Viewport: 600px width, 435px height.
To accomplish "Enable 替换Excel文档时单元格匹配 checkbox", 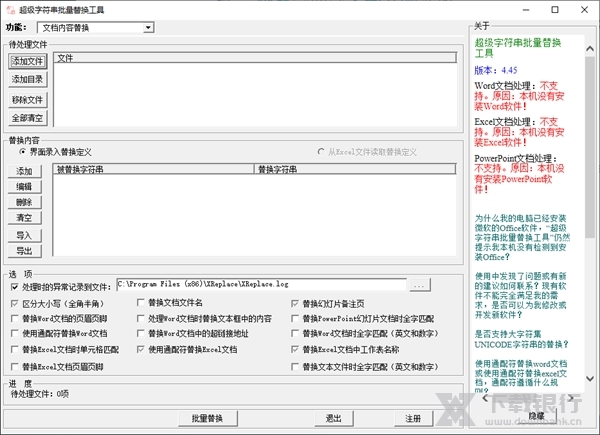I will [15, 349].
